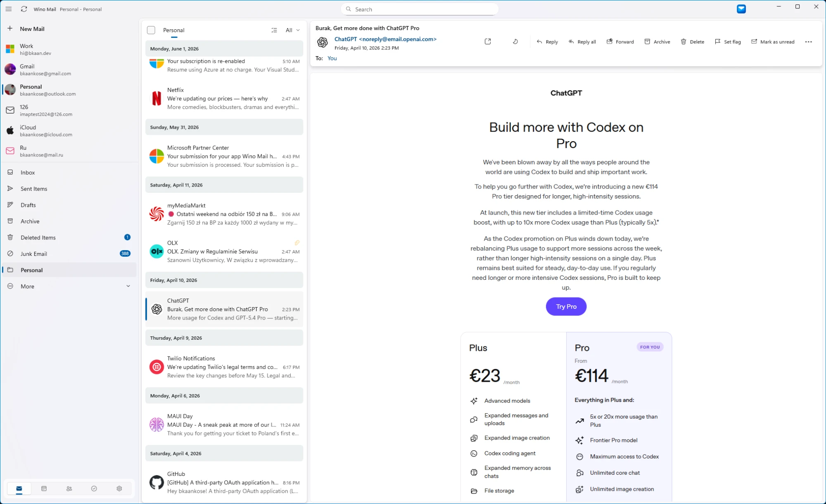
Task: Open the Deleted Items folder
Action: [x=69, y=237]
